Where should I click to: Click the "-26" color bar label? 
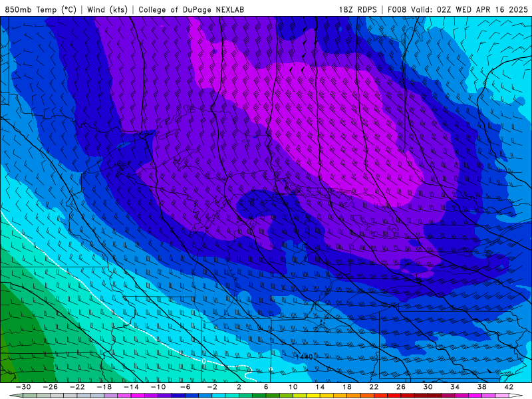[x=51, y=387]
